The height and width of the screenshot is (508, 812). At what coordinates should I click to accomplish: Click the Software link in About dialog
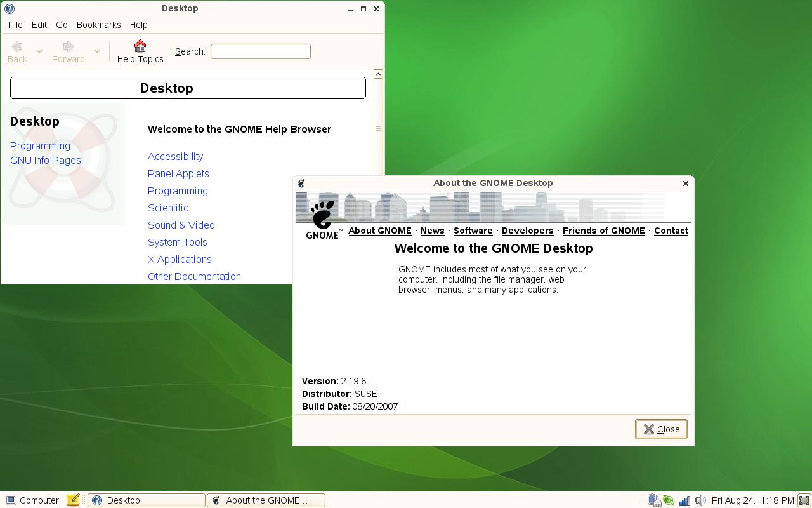tap(473, 231)
